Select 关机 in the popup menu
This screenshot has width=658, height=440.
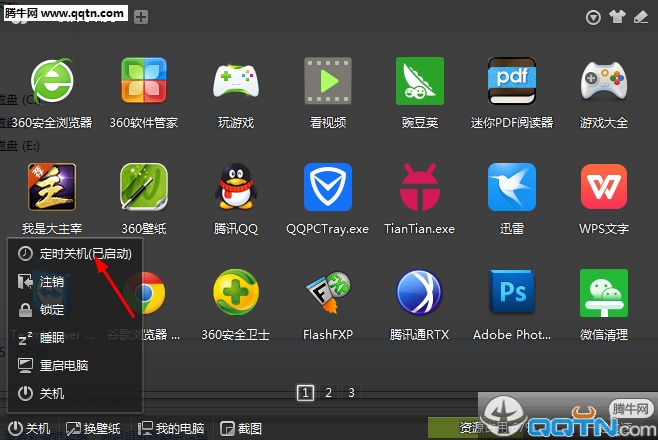pyautogui.click(x=75, y=393)
